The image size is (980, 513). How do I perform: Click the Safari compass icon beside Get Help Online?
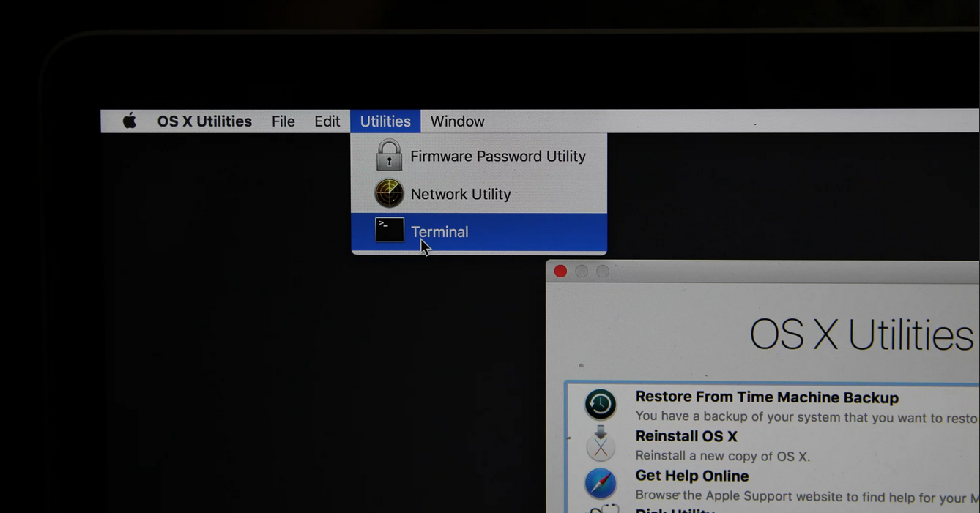point(601,483)
